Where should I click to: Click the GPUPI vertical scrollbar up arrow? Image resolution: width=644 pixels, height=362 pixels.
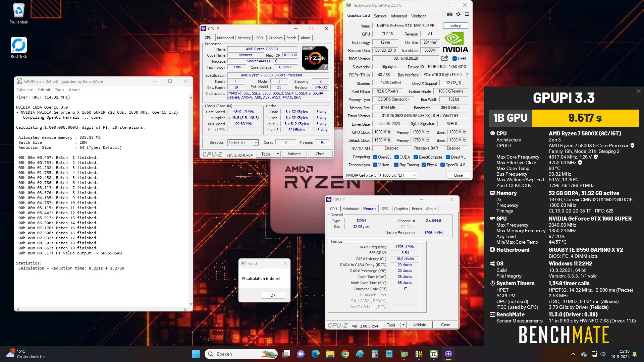pos(191,98)
